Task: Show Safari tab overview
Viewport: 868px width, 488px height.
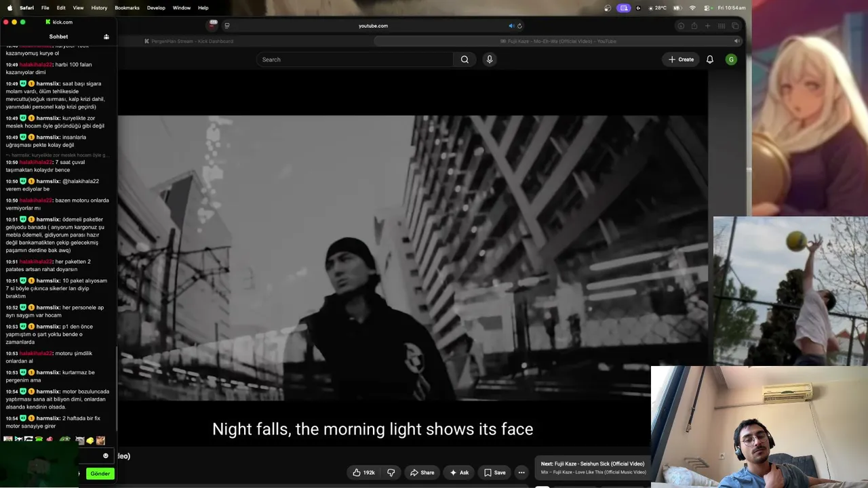Action: (x=735, y=26)
